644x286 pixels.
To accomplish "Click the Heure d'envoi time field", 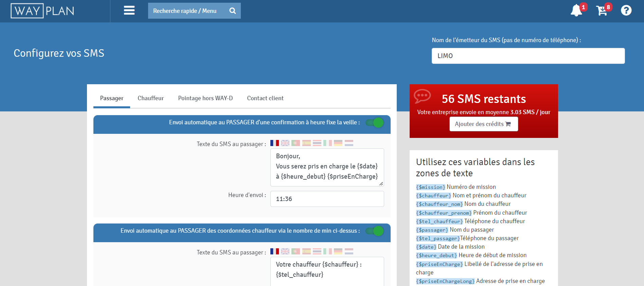I will 327,199.
